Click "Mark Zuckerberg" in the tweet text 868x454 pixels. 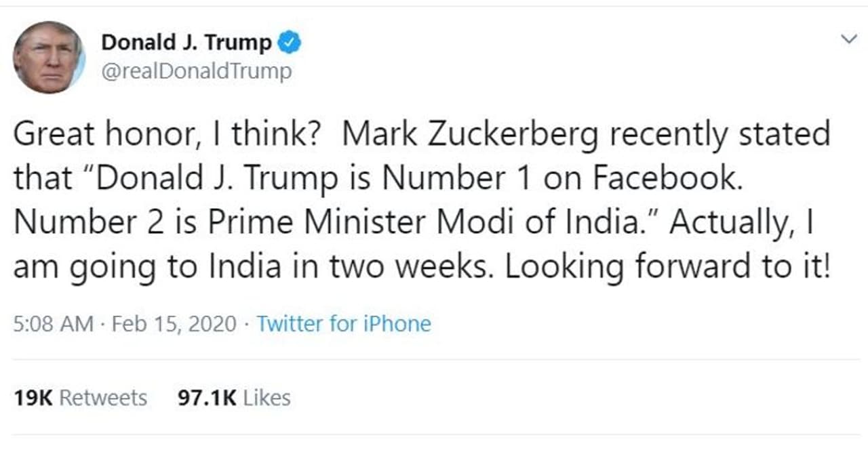pos(470,134)
